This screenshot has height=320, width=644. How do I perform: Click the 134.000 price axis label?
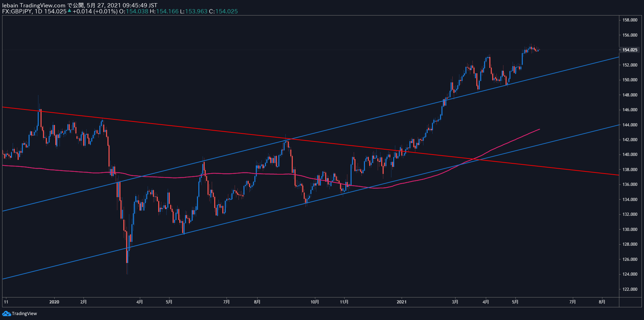pos(630,200)
